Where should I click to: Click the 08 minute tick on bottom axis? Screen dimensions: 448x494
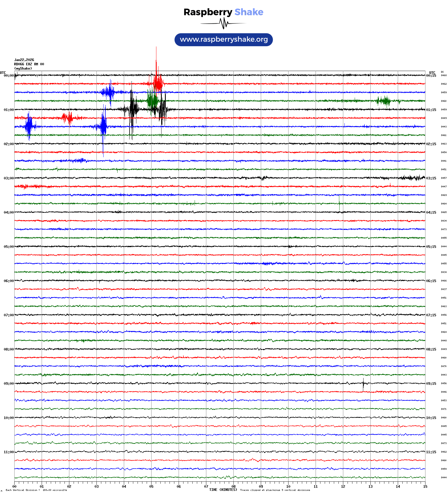[233, 487]
